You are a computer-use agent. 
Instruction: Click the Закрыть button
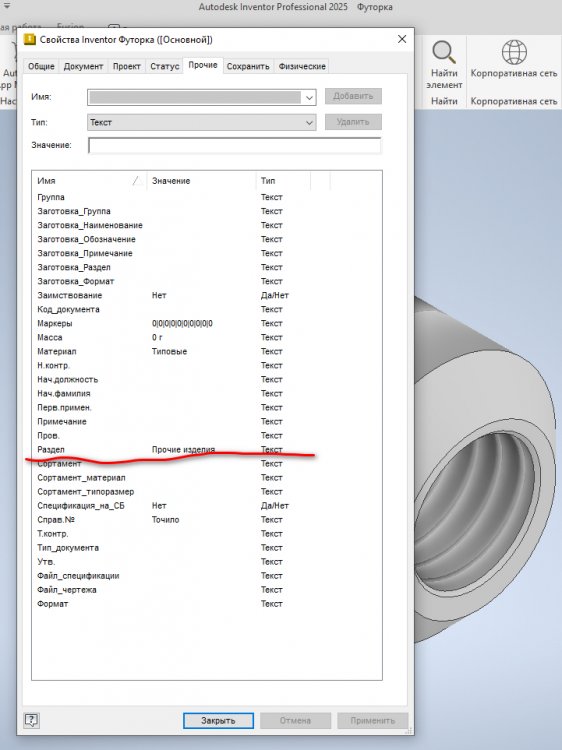coord(218,720)
